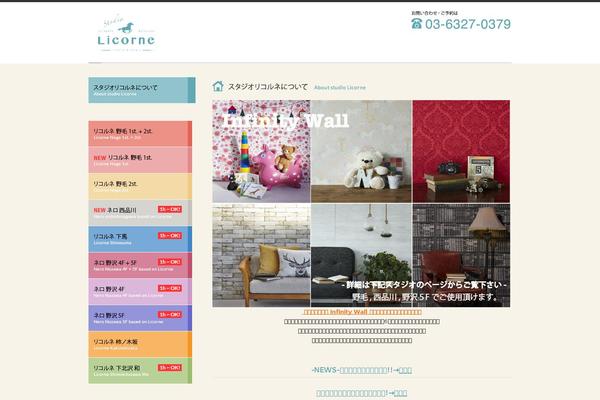Click the second teal link under the NEWS line
The image size is (600, 400).
(362, 393)
